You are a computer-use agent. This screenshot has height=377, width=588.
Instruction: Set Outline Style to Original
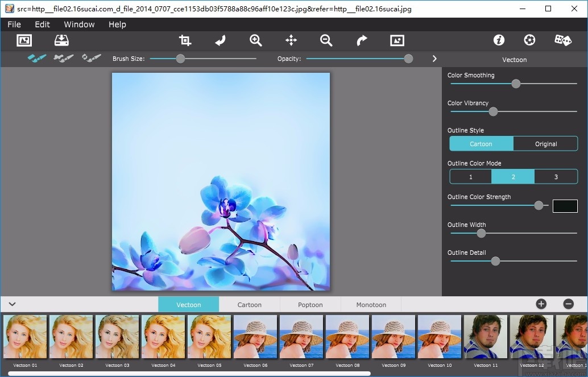[x=545, y=144]
